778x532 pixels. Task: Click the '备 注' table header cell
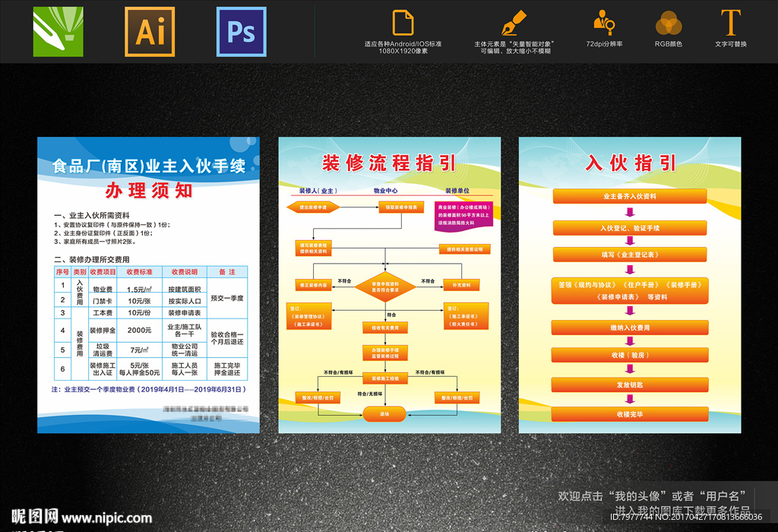[227, 272]
